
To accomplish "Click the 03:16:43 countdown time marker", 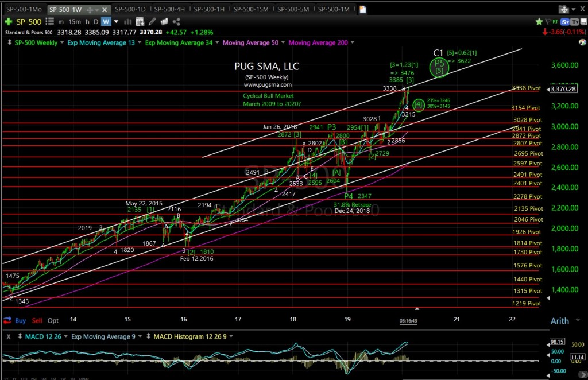I will click(x=408, y=321).
